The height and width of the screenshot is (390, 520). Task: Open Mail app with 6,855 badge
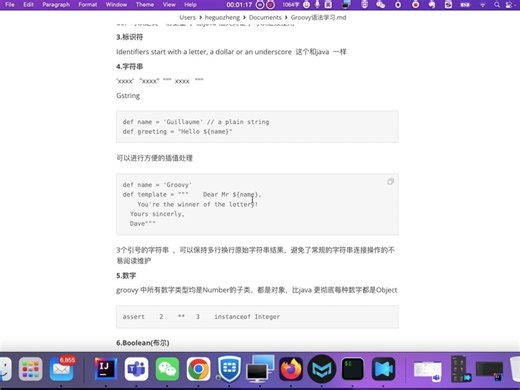pos(62,369)
